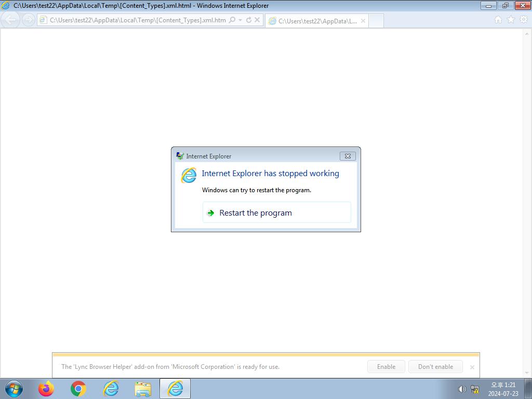Refresh the current page
Image resolution: width=532 pixels, height=399 pixels.
[249, 20]
